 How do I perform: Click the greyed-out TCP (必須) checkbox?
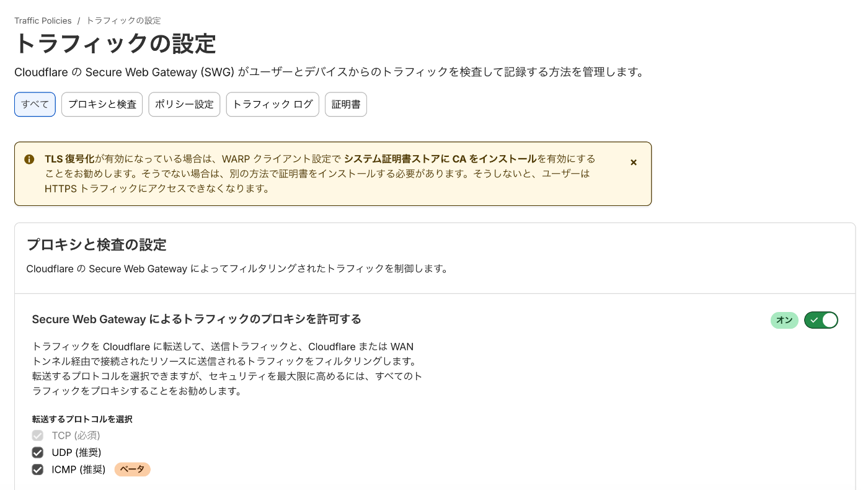tap(38, 435)
